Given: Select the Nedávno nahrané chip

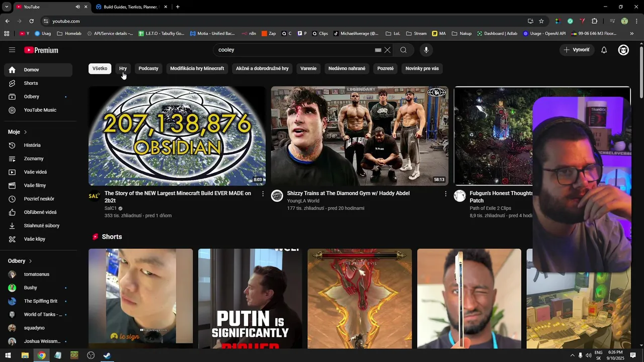Looking at the screenshot, I should (x=347, y=68).
